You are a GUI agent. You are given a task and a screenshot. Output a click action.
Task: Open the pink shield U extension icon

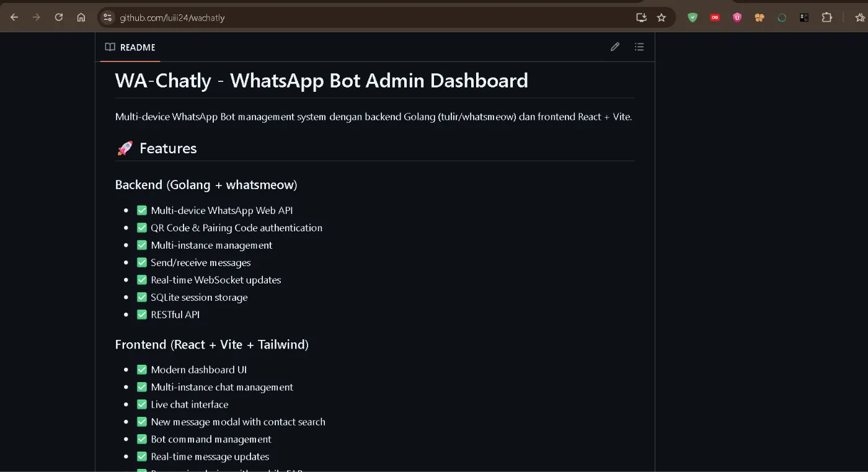point(737,17)
